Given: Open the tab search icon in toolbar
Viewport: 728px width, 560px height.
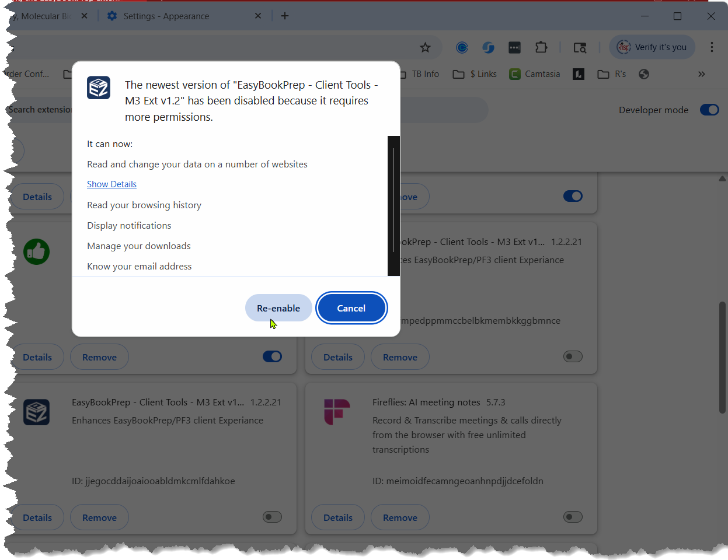Looking at the screenshot, I should [x=580, y=47].
